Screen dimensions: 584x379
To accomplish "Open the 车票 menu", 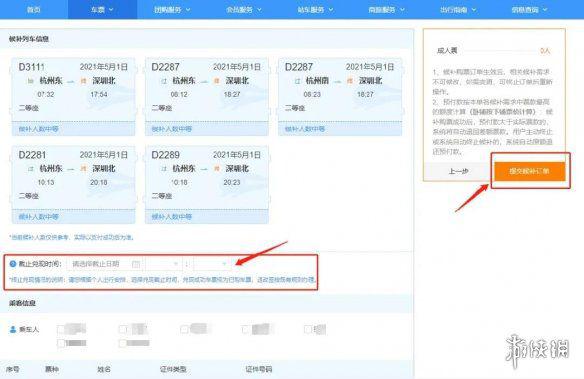I will pos(102,10).
